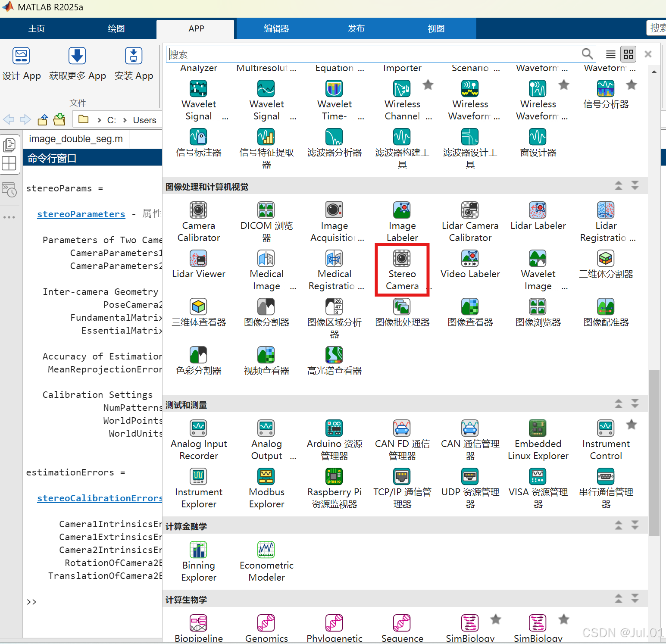Image resolution: width=666 pixels, height=644 pixels.
Task: Open the 高光谱查看器 app
Action: click(335, 361)
